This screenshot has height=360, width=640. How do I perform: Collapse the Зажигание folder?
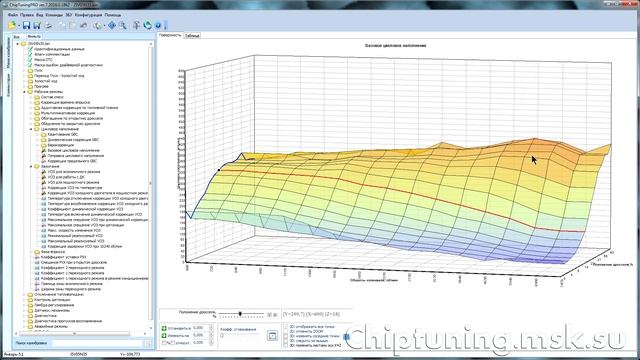(31, 167)
